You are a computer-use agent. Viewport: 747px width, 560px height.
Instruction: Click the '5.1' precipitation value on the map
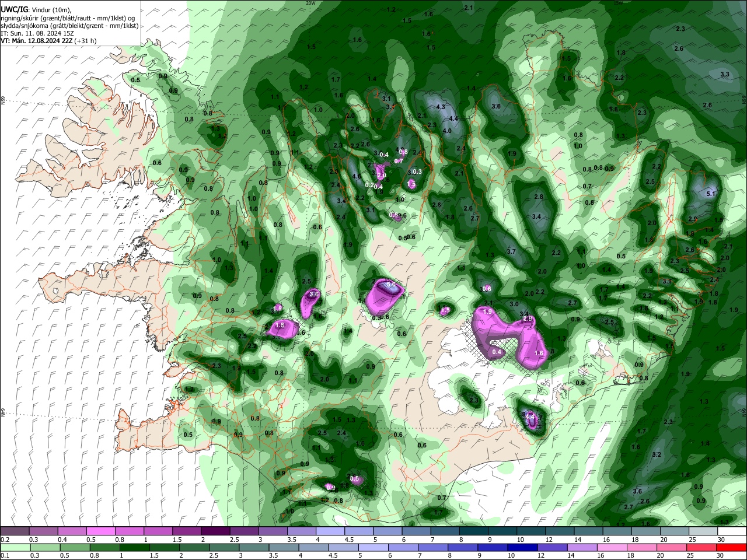coord(711,193)
